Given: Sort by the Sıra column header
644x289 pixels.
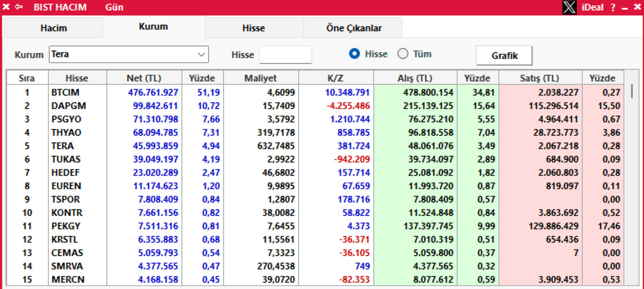Looking at the screenshot, I should pos(27,78).
